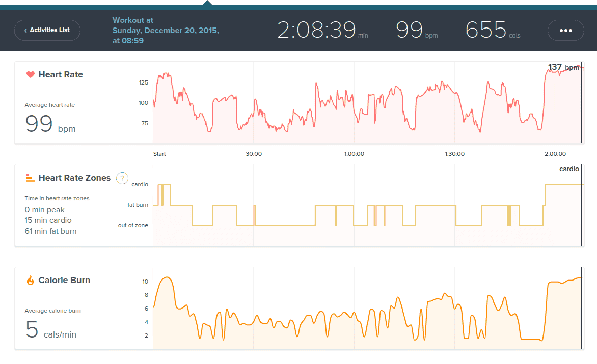Click the 30:00 time axis marker
The width and height of the screenshot is (597, 364).
point(254,154)
